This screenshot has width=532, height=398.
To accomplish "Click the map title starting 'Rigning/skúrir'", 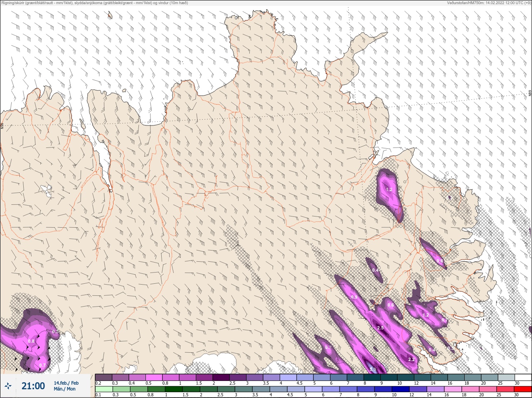I will tap(95, 3).
